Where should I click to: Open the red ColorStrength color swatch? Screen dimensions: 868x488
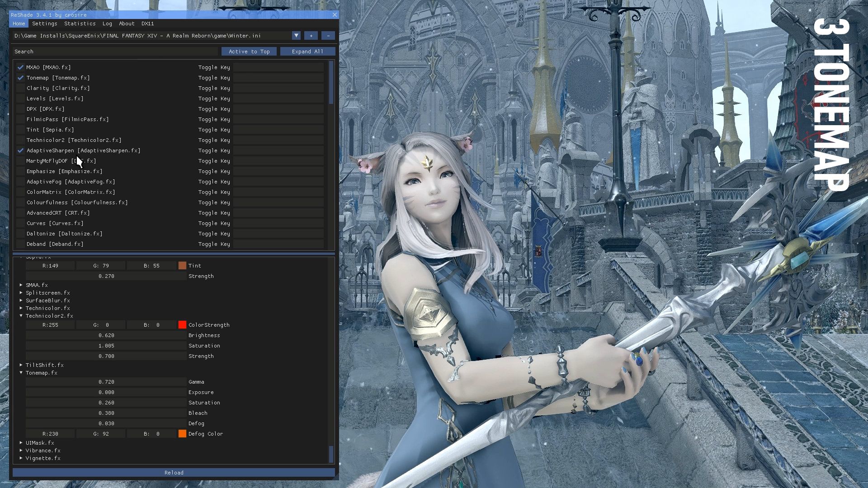182,325
